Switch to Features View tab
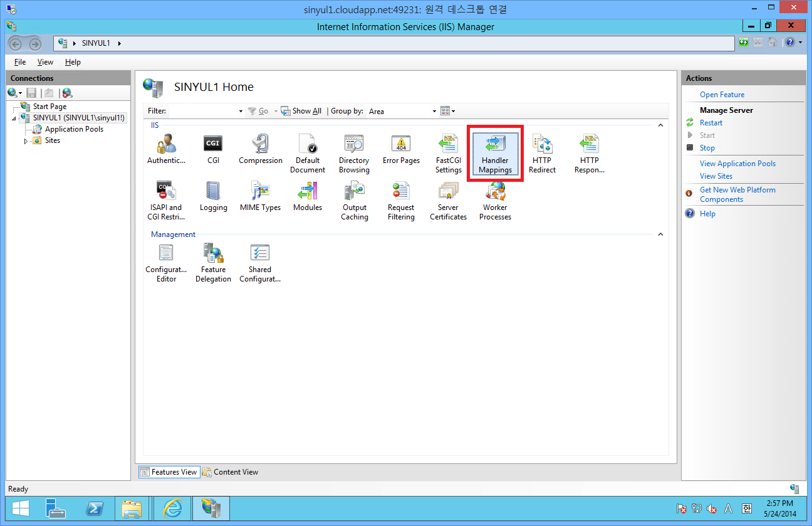The width and height of the screenshot is (812, 526). pos(169,472)
